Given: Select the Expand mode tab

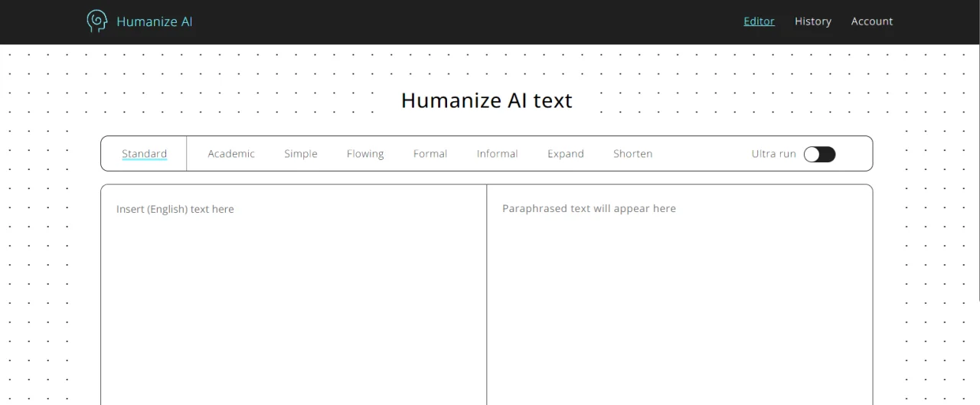Looking at the screenshot, I should point(566,154).
